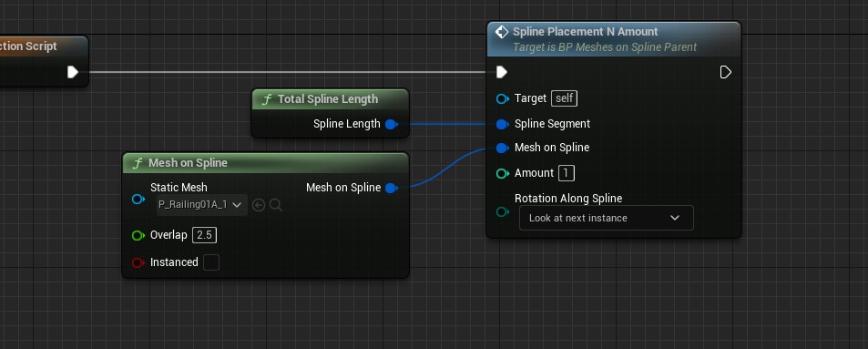Click the Spline Placement N Amount input exec pin
The image size is (868, 349).
point(502,72)
